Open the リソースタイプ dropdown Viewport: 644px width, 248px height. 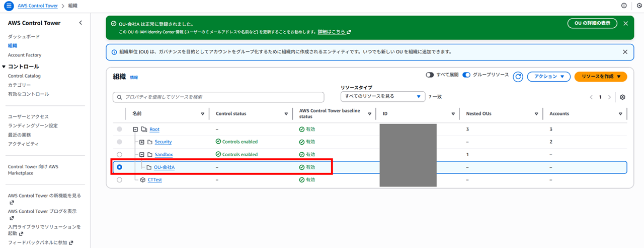click(x=383, y=96)
